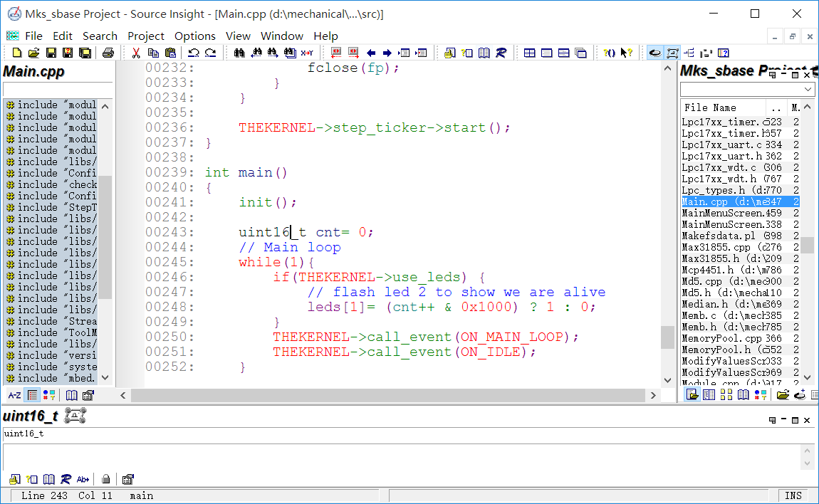Viewport: 819px width, 504px height.
Task: Select Main.cpp in the project file list
Action: click(740, 201)
